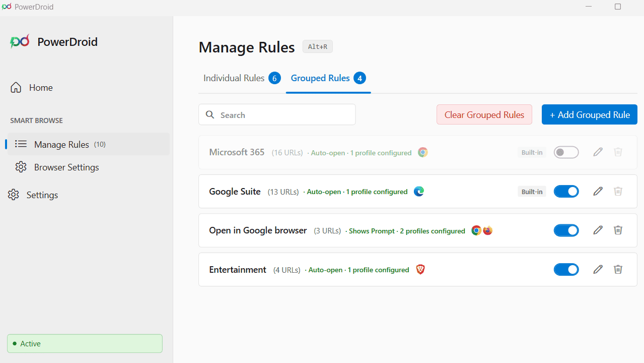Viewport: 644px width, 363px height.
Task: Edit the Entertainment rule with its pencil icon
Action: coord(598,270)
